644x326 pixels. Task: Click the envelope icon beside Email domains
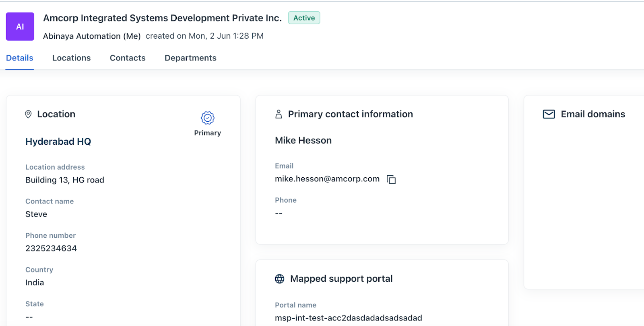(x=549, y=114)
